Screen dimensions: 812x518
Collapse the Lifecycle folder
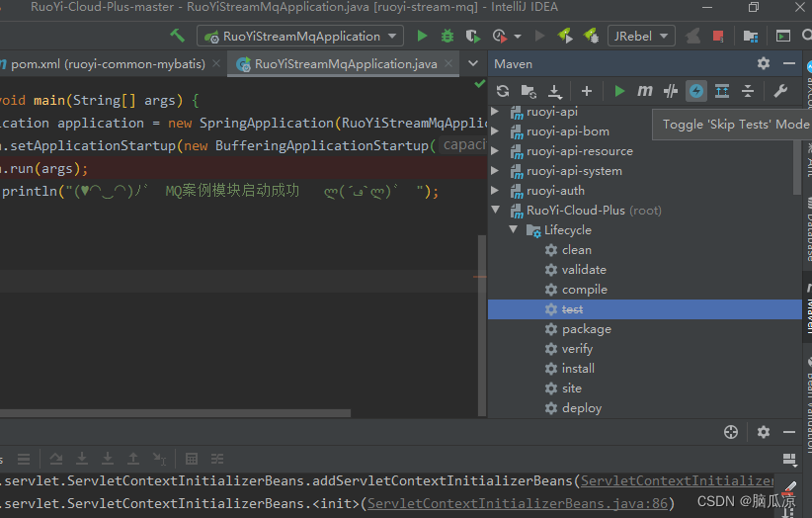[514, 229]
